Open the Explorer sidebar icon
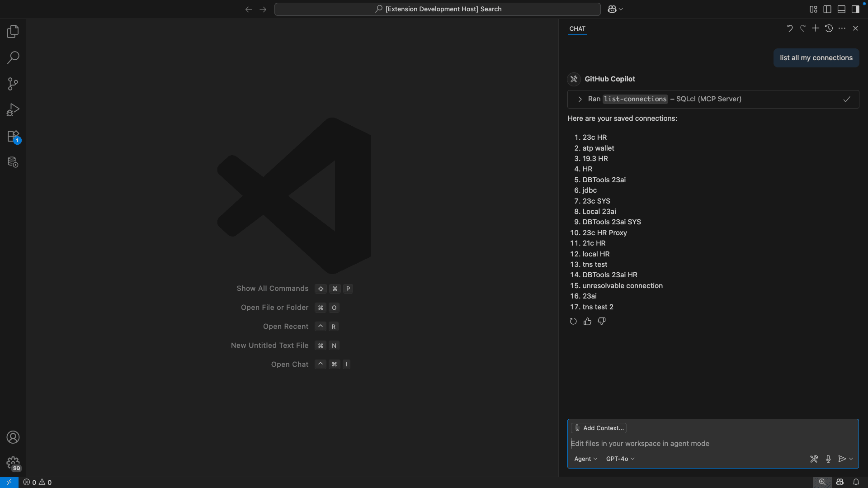 13,31
